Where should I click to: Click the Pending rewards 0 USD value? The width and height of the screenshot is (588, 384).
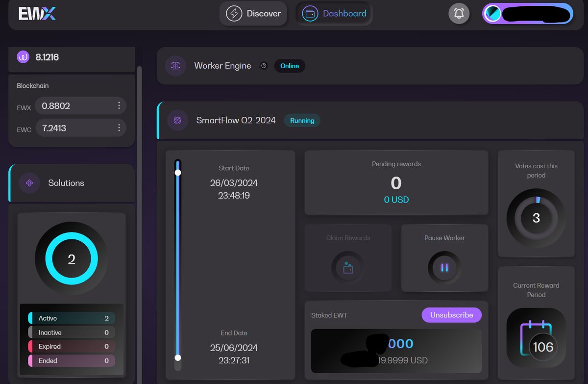click(396, 200)
